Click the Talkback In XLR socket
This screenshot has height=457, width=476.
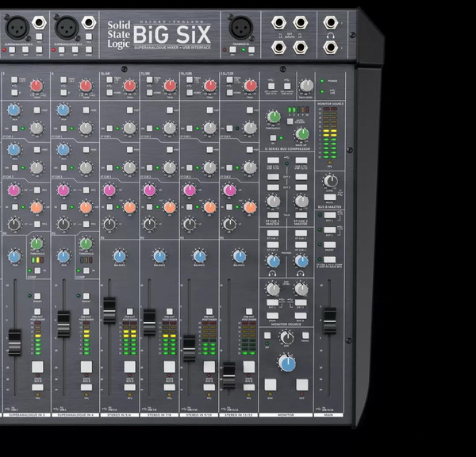(240, 27)
